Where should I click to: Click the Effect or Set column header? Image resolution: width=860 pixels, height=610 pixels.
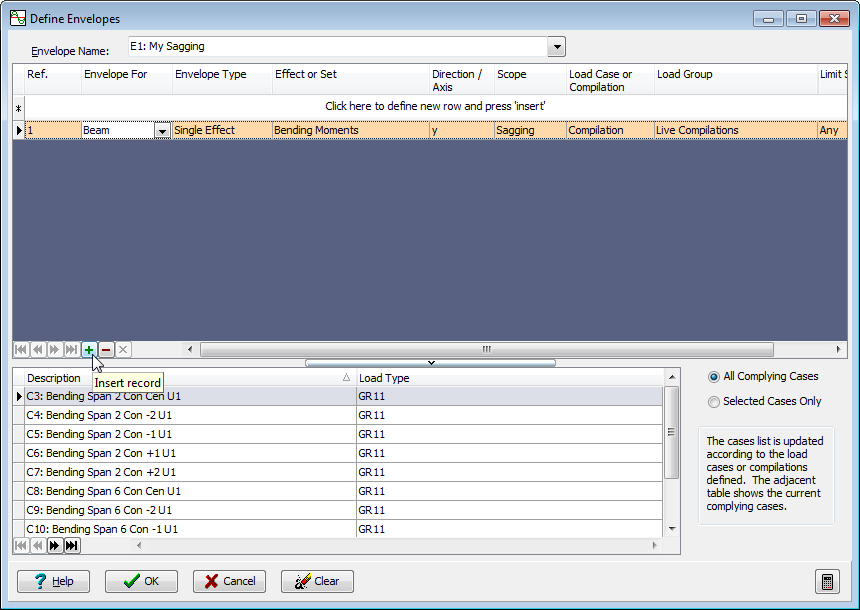[350, 80]
